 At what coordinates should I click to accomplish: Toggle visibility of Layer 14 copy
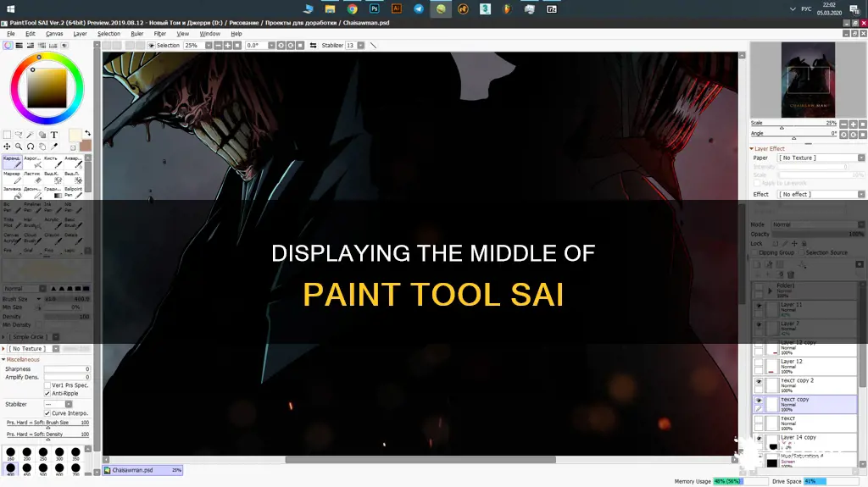point(759,439)
